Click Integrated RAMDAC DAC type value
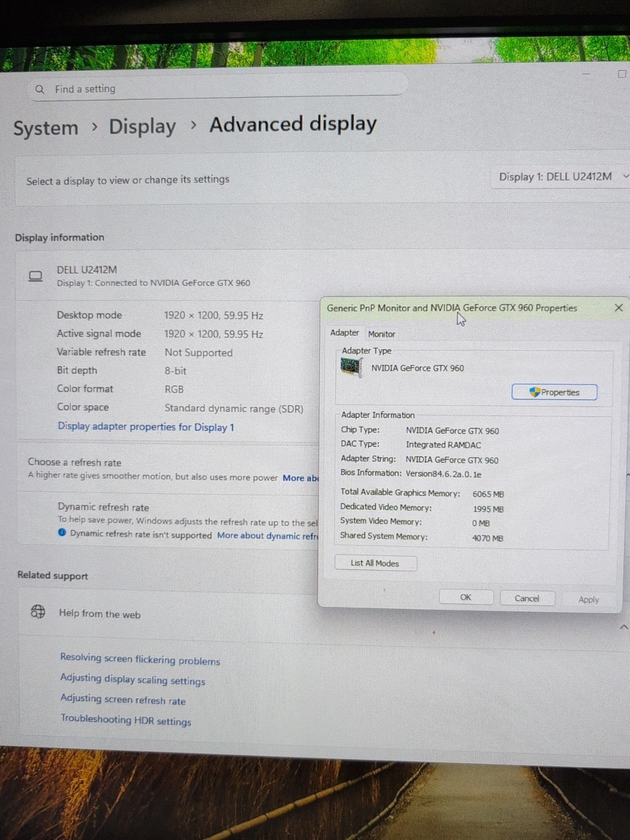This screenshot has height=840, width=630. click(444, 445)
